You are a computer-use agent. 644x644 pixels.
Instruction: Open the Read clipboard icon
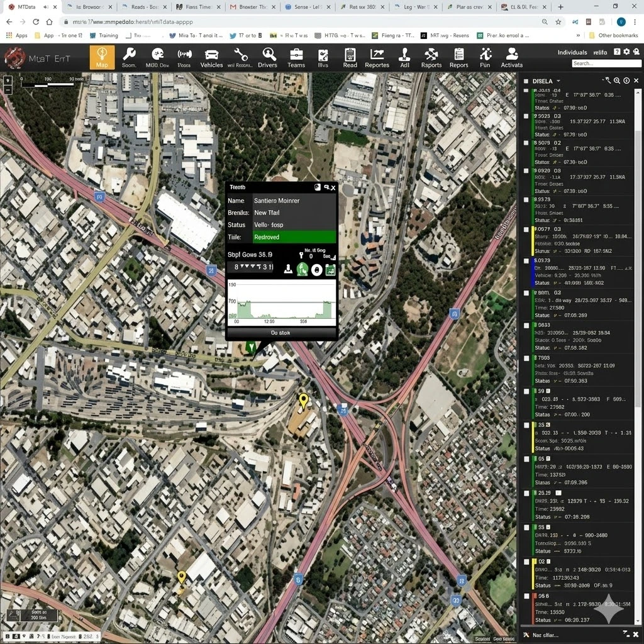pos(350,54)
